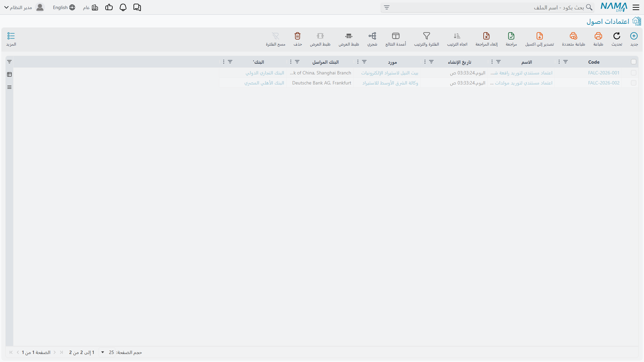The image size is (644, 362).
Task: Check the FALC-2026-001 row checkbox
Action: 634,73
